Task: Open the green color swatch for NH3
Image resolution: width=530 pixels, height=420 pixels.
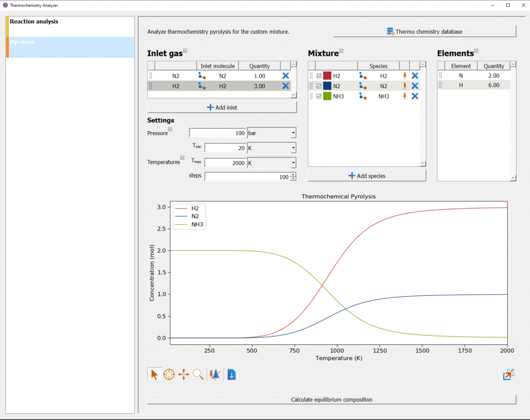Action: (327, 96)
